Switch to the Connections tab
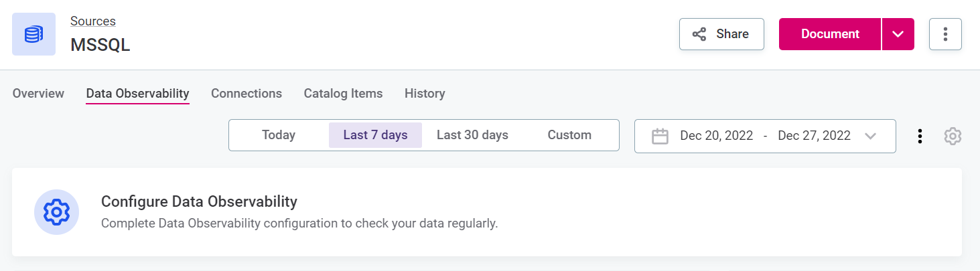Image resolution: width=980 pixels, height=271 pixels. tap(247, 94)
